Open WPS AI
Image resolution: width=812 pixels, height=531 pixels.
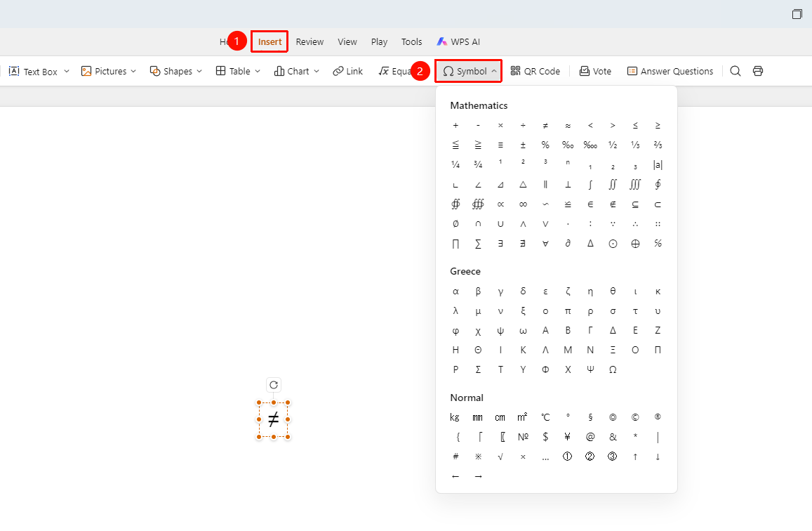[x=458, y=42]
